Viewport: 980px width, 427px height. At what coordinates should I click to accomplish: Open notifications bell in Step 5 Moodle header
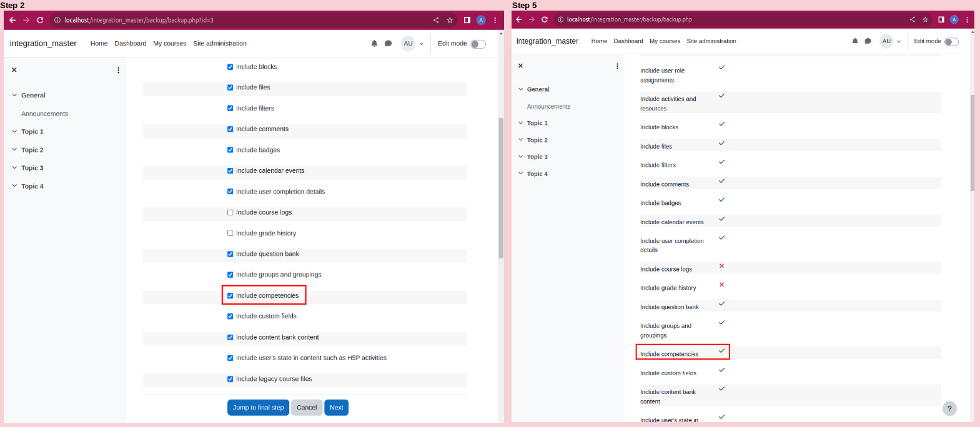point(855,41)
